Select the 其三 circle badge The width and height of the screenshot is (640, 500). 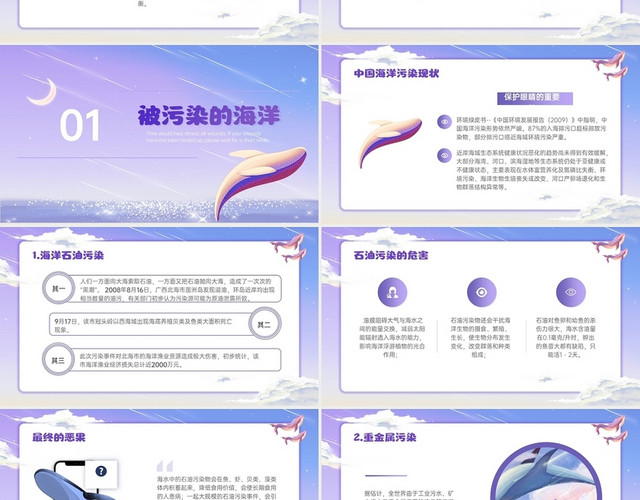[x=58, y=360]
